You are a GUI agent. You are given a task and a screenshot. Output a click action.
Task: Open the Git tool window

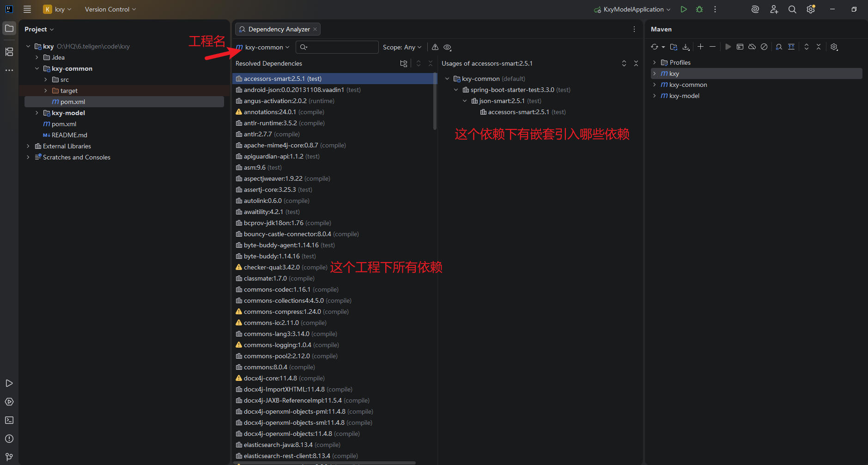pos(9,457)
